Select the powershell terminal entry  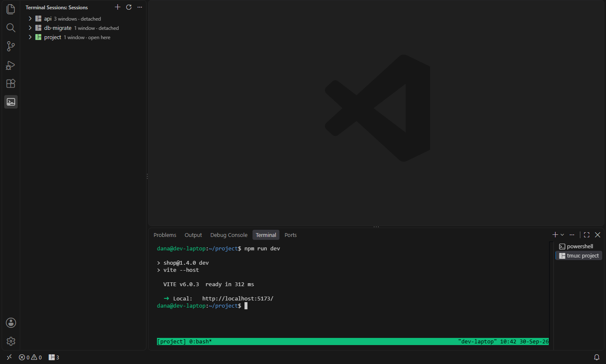tap(579, 247)
